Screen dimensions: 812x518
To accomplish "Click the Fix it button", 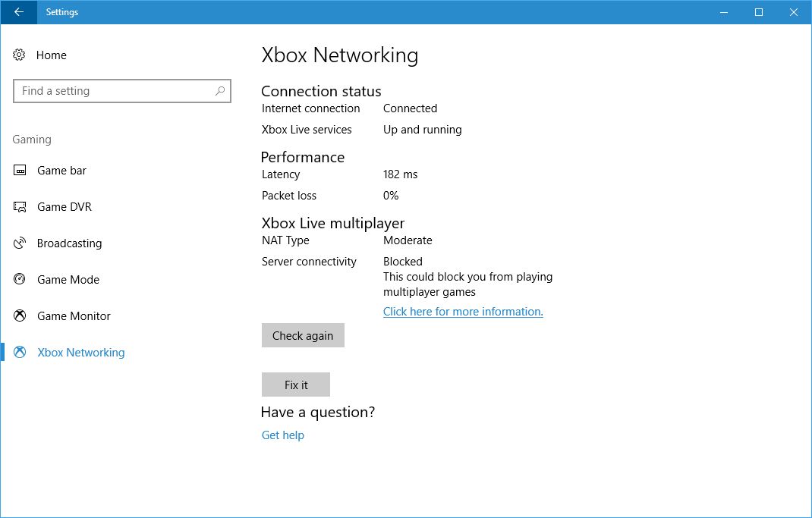I will tap(296, 385).
